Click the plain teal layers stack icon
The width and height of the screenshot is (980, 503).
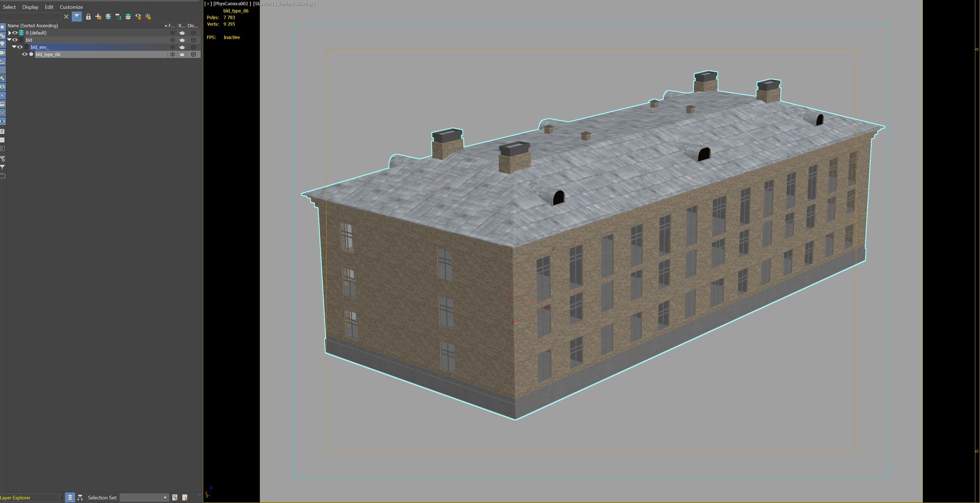128,17
